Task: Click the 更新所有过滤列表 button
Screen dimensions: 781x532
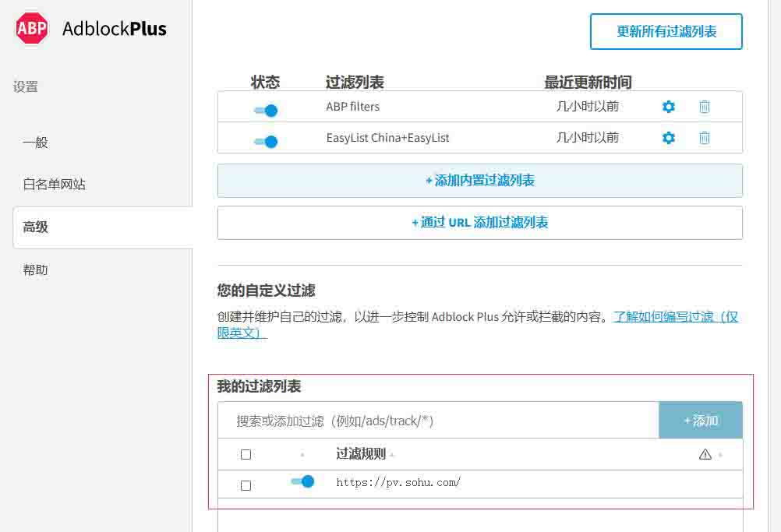Action: coord(666,31)
